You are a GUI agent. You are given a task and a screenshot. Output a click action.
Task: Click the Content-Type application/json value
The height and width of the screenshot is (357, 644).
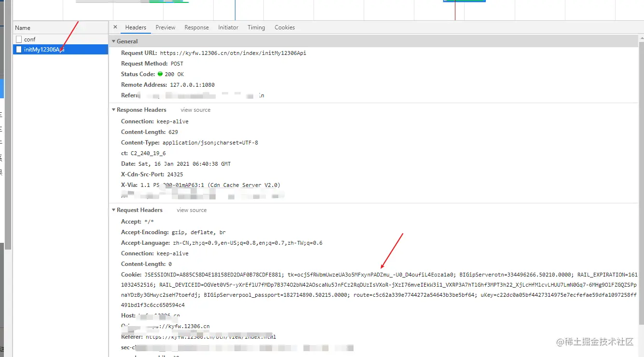pyautogui.click(x=210, y=143)
